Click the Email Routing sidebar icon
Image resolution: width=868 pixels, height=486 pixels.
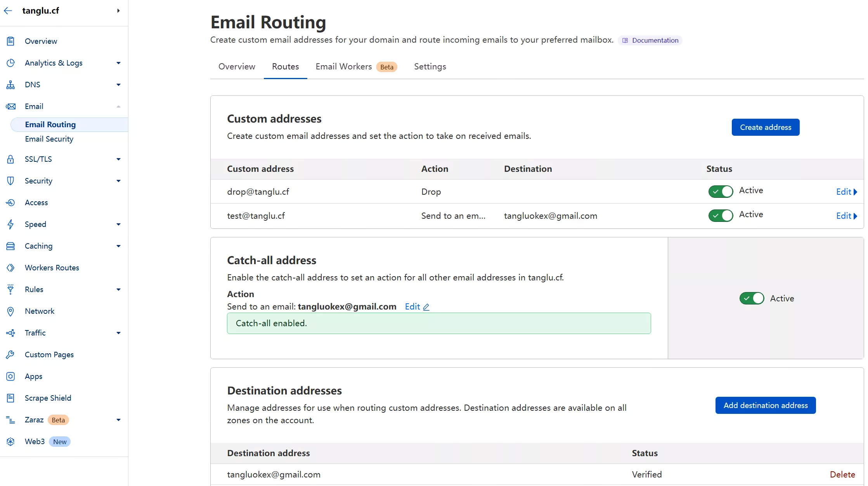[50, 124]
